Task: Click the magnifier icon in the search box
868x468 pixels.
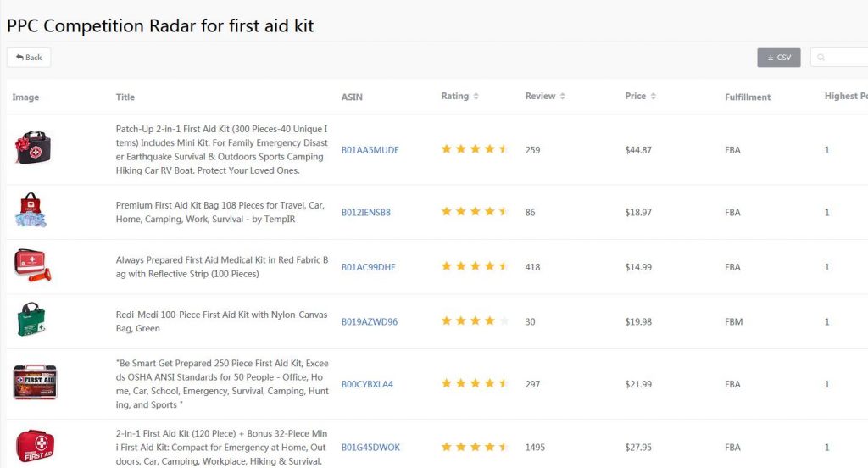Action: pyautogui.click(x=821, y=58)
